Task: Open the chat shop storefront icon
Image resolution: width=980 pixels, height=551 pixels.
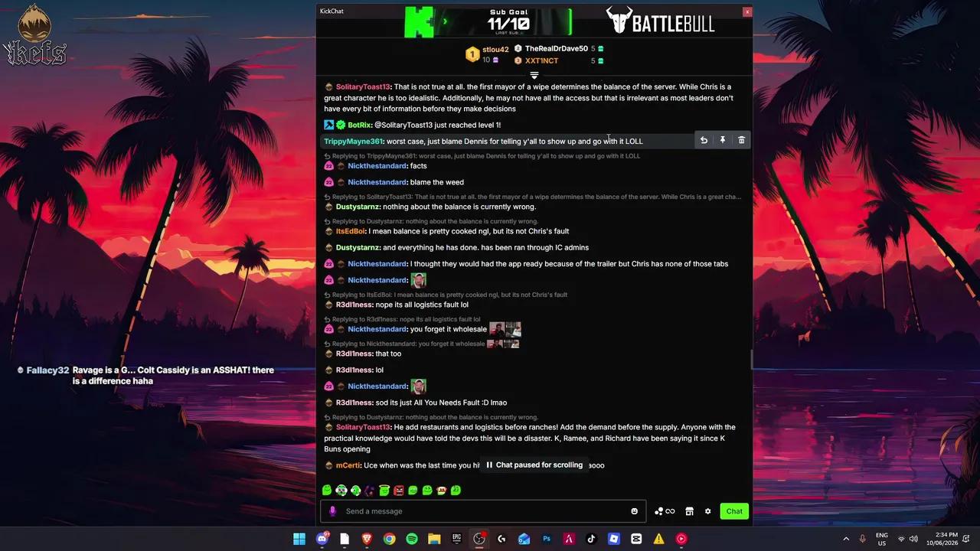Action: [689, 511]
